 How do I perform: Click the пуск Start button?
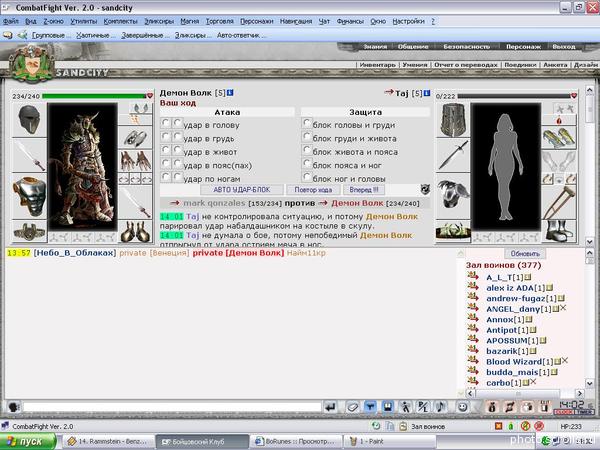pos(28,442)
